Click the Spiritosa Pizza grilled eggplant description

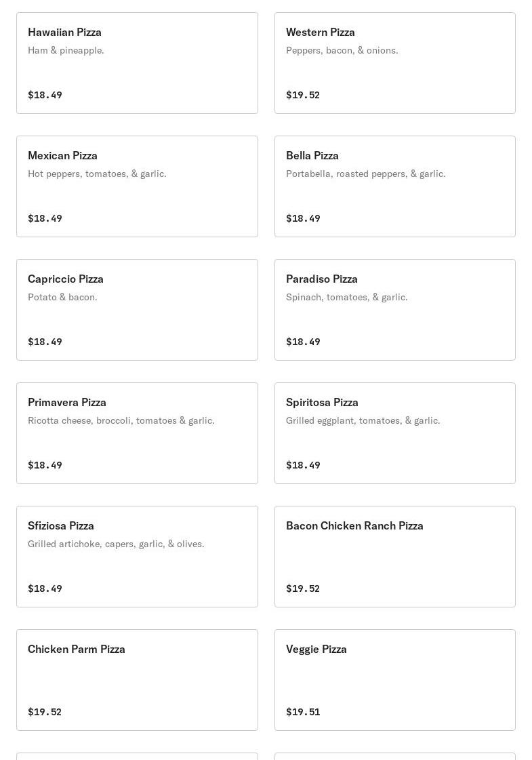tap(363, 421)
